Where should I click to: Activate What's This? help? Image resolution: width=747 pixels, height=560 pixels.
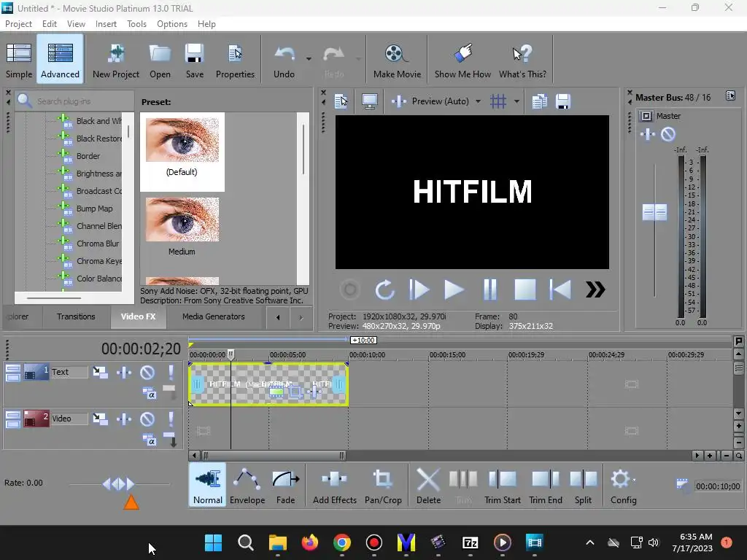click(522, 60)
